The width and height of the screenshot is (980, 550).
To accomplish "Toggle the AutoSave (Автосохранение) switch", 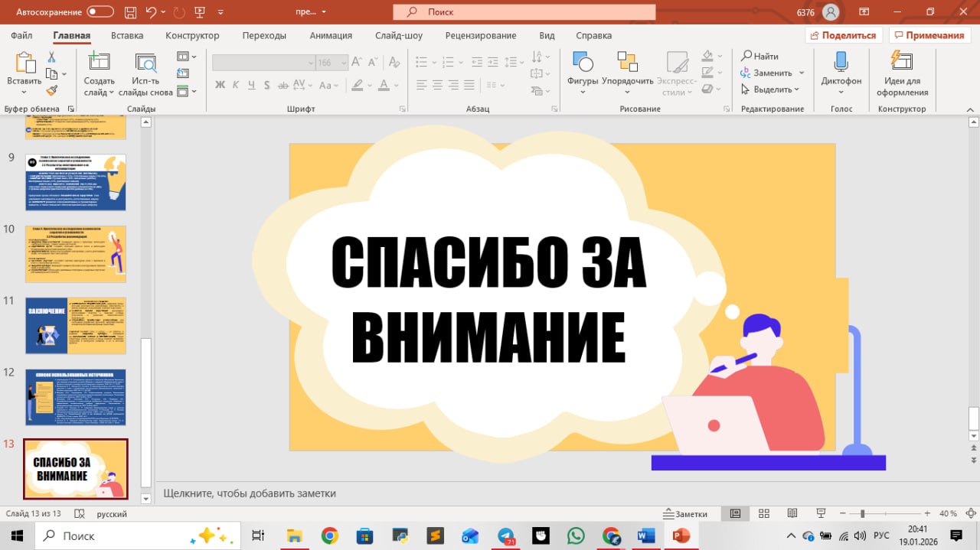I will point(100,12).
